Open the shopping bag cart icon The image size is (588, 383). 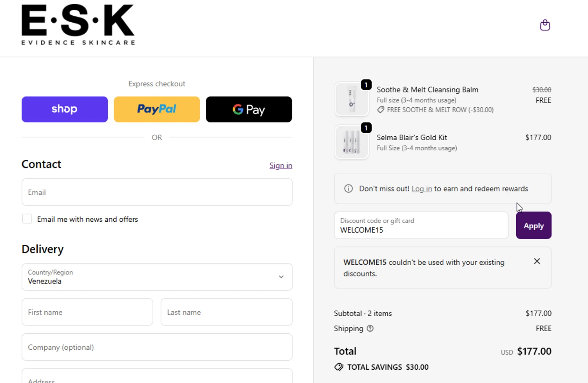(545, 25)
